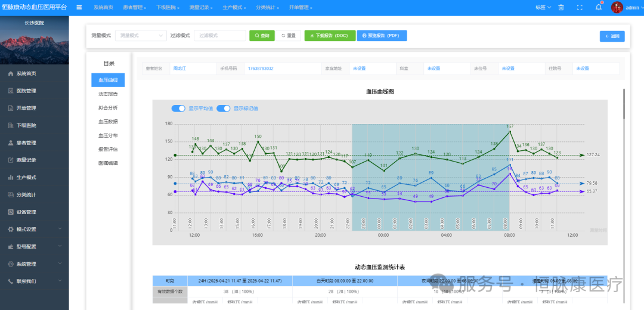Click the 系统管理 gear icon
The height and width of the screenshot is (310, 644).
[x=11, y=264]
